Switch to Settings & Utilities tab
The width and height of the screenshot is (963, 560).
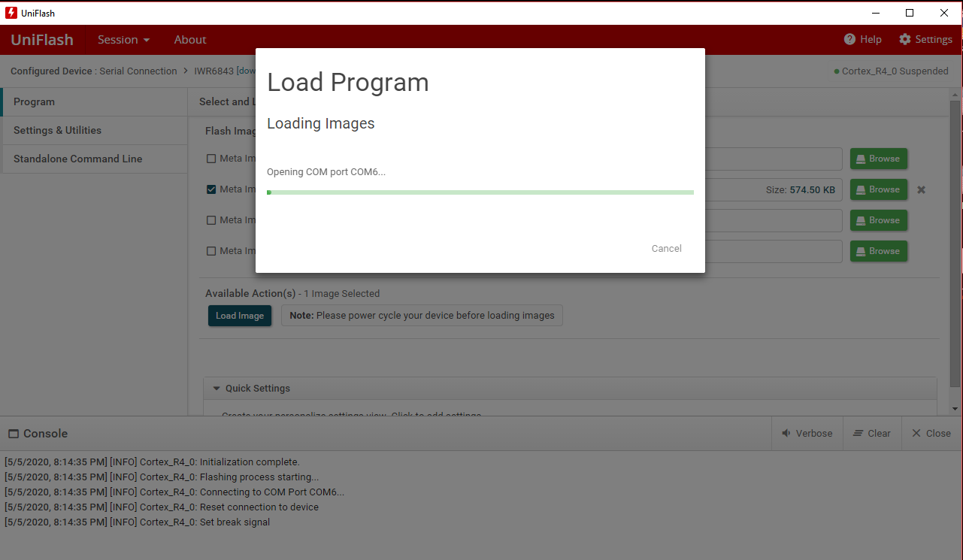click(x=95, y=131)
